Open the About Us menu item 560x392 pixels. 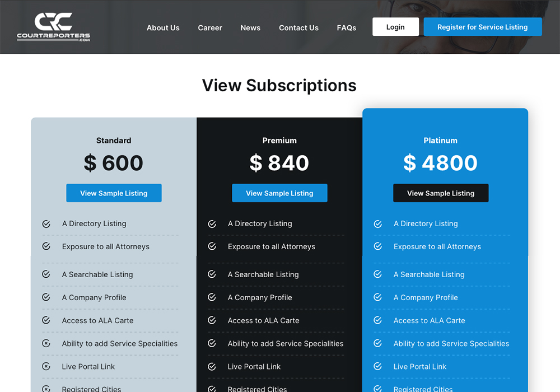[163, 28]
